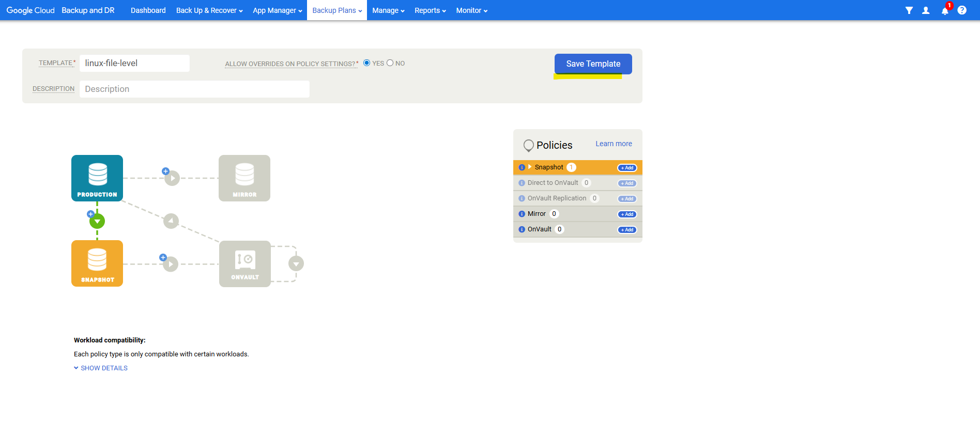Image resolution: width=980 pixels, height=423 pixels.
Task: Open the Reports menu
Action: point(430,10)
